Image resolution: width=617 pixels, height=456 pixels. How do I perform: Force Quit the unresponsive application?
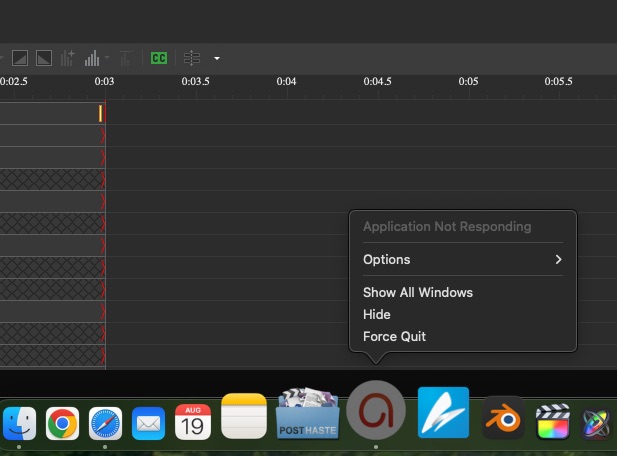pyautogui.click(x=394, y=336)
